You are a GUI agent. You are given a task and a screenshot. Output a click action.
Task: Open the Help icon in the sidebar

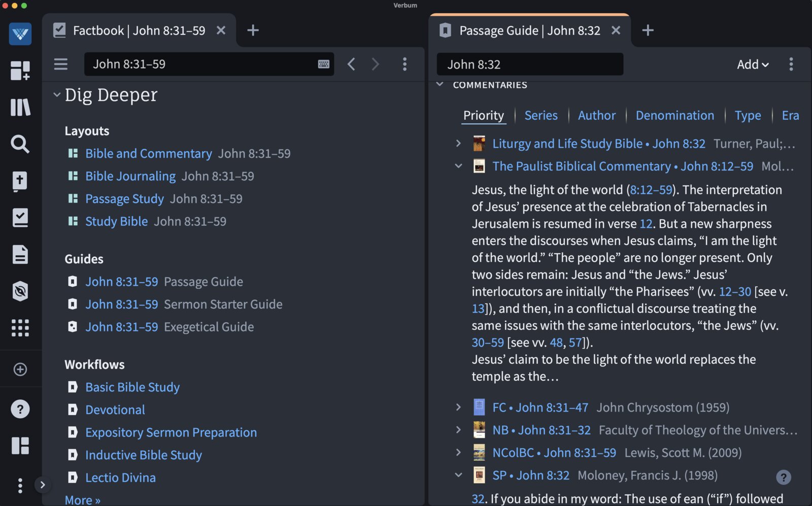coord(20,409)
